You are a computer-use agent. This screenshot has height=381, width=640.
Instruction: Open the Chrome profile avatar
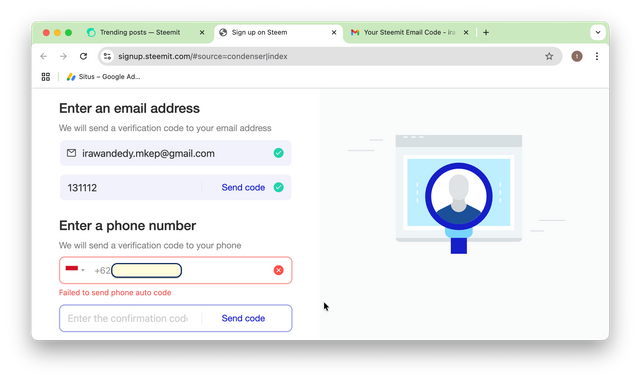(x=577, y=56)
